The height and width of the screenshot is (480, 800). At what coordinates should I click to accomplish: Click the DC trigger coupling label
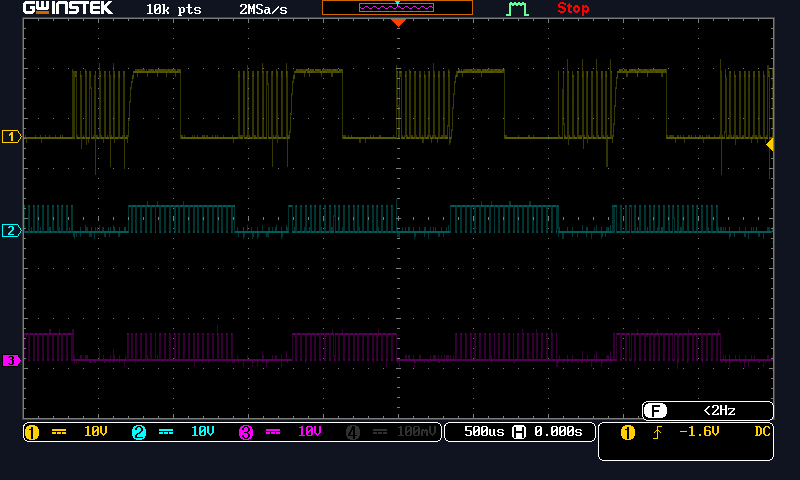click(x=762, y=432)
